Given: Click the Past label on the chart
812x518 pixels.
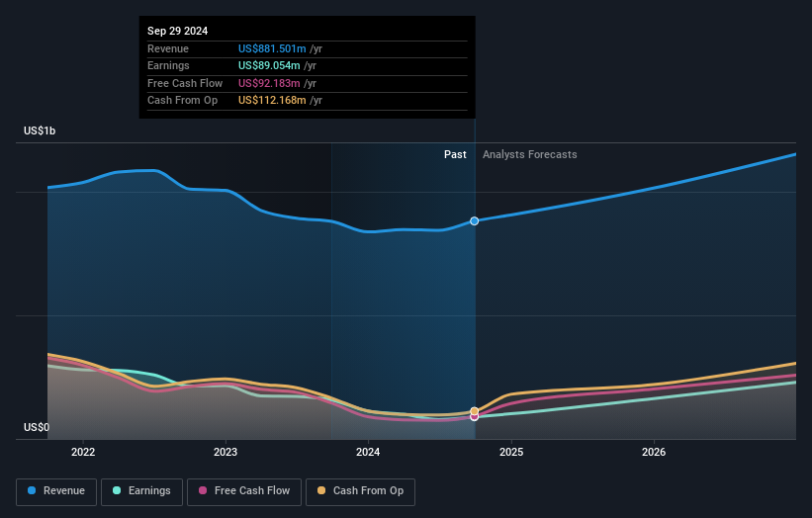Looking at the screenshot, I should [x=455, y=154].
